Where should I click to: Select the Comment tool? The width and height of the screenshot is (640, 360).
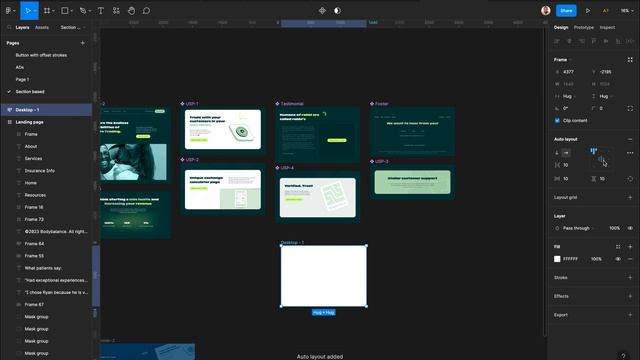(147, 11)
